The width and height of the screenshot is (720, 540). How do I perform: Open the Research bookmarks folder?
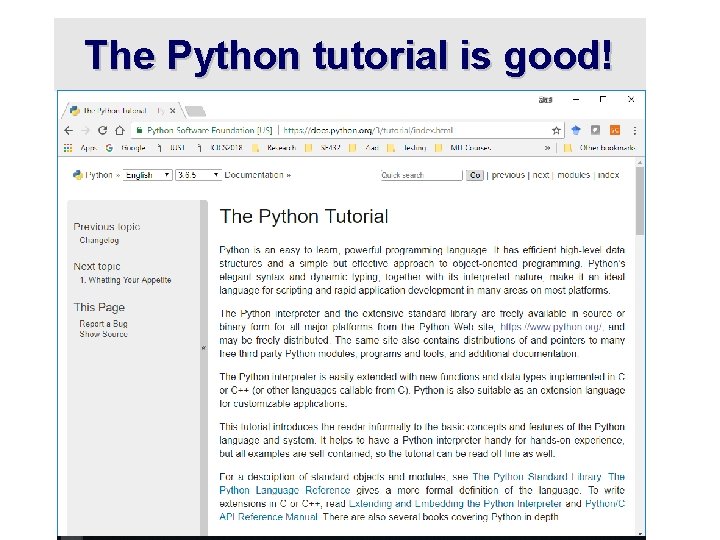[274, 148]
